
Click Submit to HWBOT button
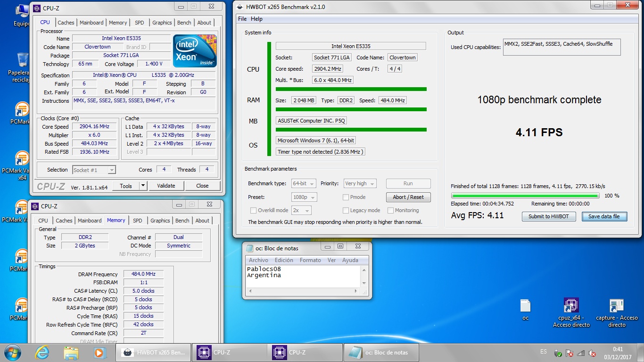click(x=549, y=216)
